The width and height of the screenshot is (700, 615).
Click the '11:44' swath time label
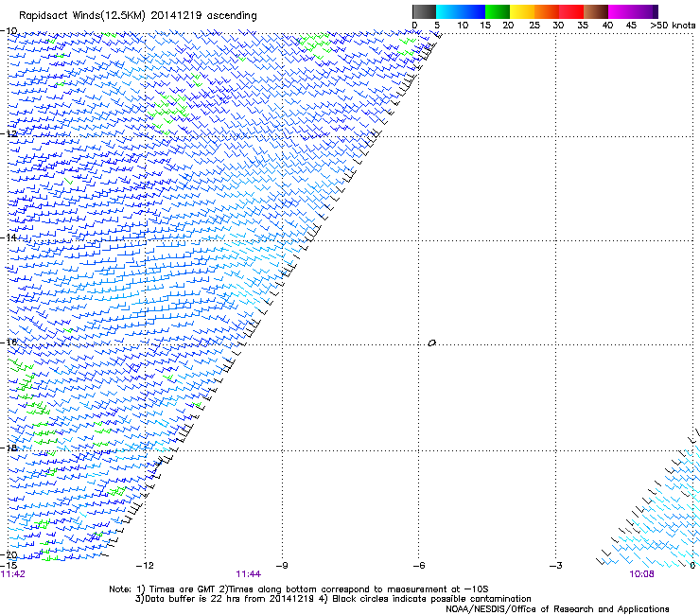tap(249, 574)
